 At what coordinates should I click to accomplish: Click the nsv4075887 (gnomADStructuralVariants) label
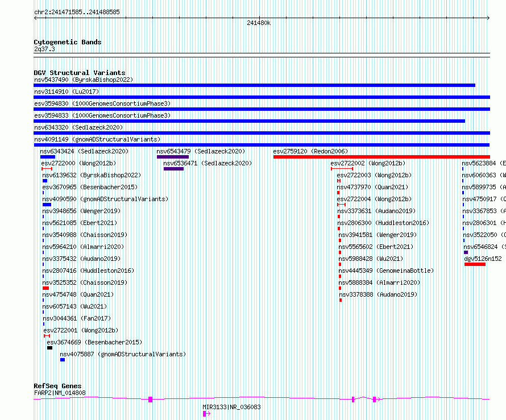pos(123,354)
